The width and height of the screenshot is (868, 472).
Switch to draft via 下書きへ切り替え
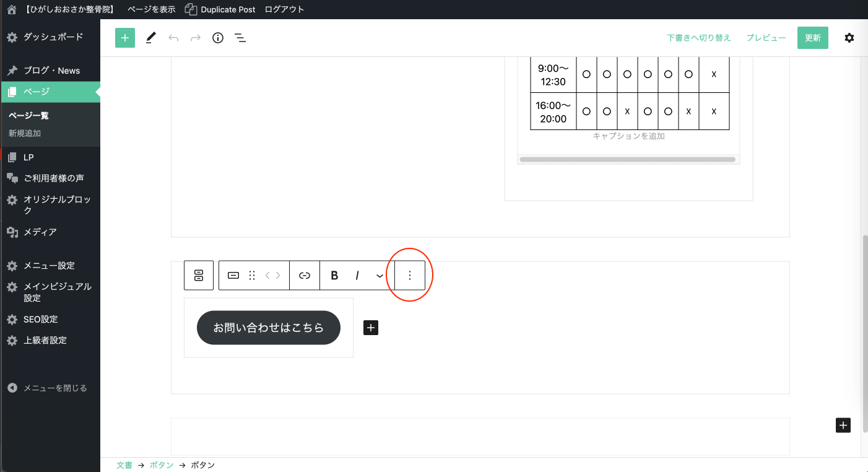pyautogui.click(x=698, y=38)
